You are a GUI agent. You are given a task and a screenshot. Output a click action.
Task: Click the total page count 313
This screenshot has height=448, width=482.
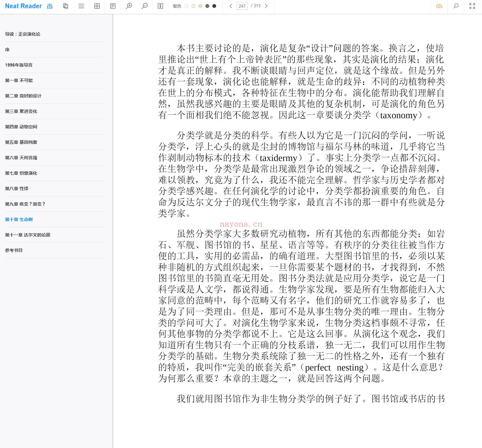[257, 6]
